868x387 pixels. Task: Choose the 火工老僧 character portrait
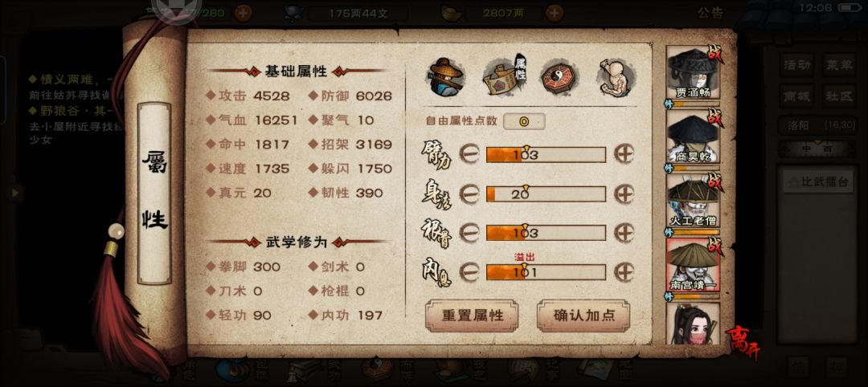[x=693, y=202]
